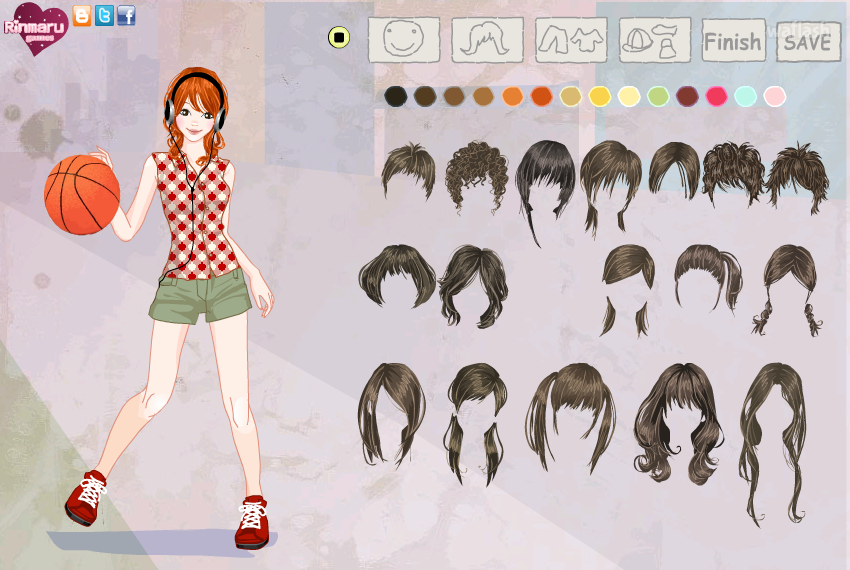The width and height of the screenshot is (850, 570).
Task: Open the Twitter link icon
Action: point(104,16)
